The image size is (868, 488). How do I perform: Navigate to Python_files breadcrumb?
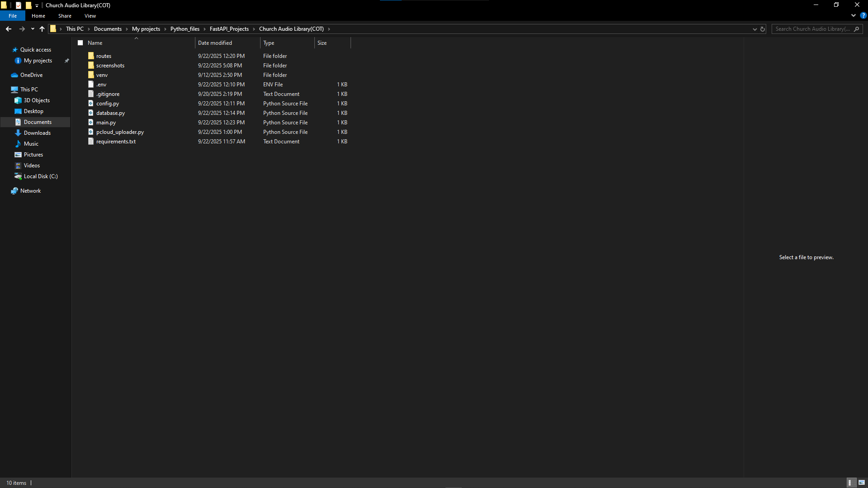185,29
